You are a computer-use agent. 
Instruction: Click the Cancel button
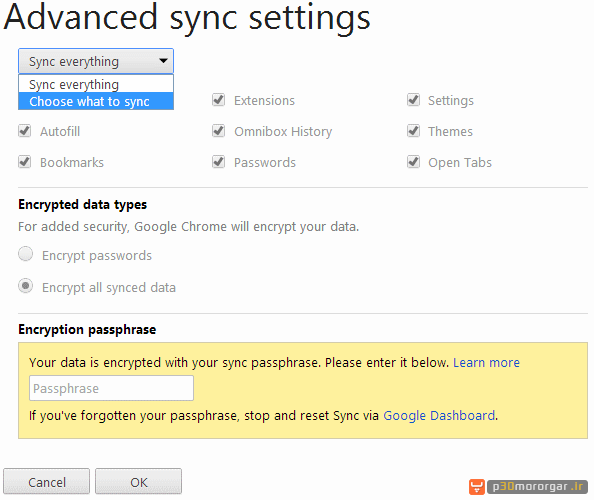coord(47,481)
